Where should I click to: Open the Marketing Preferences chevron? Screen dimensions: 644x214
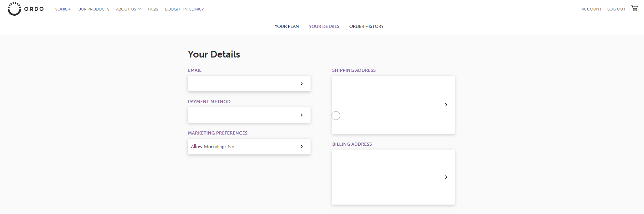[x=301, y=146]
